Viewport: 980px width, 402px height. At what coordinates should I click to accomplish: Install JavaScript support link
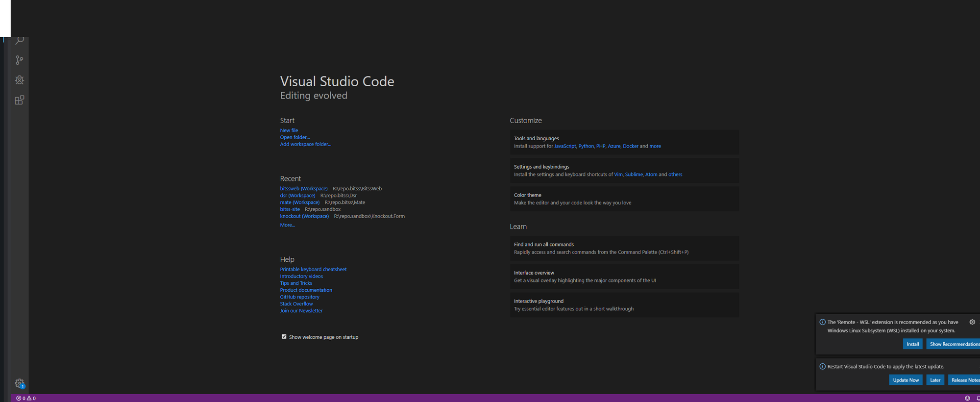[x=565, y=146]
